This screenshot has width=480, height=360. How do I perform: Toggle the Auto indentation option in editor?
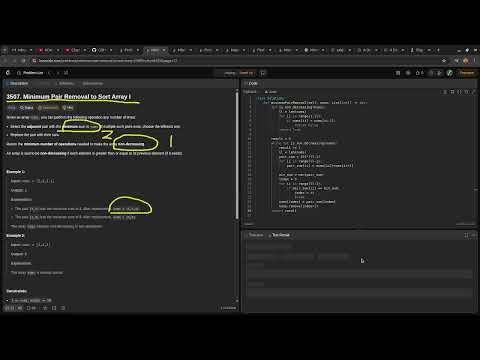click(x=271, y=92)
